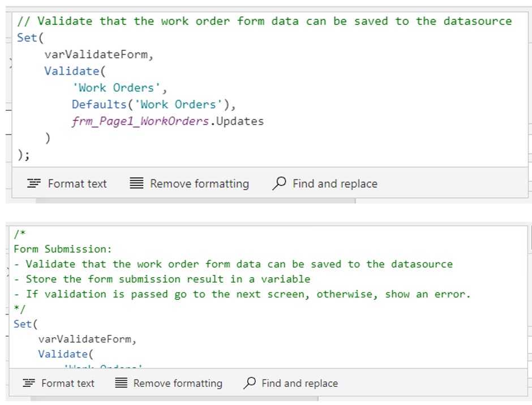Place cursor on top editor 'Set(' line

[x=31, y=38]
